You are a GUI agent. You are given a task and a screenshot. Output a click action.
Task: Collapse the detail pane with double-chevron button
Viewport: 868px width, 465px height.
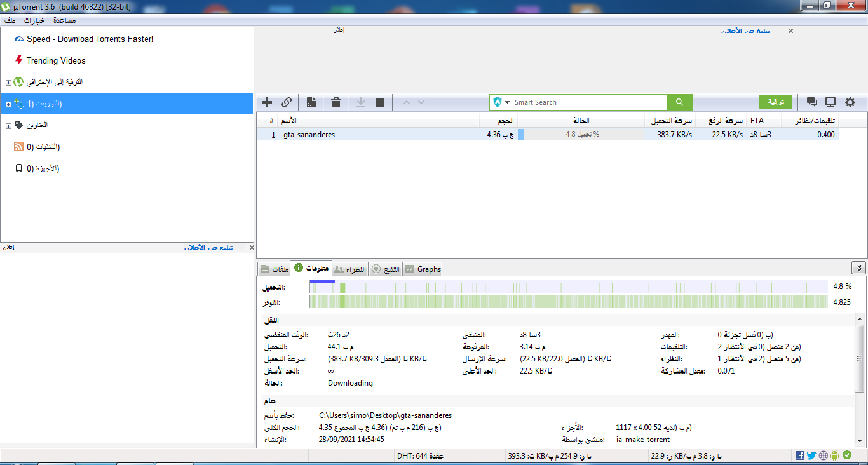[858, 268]
